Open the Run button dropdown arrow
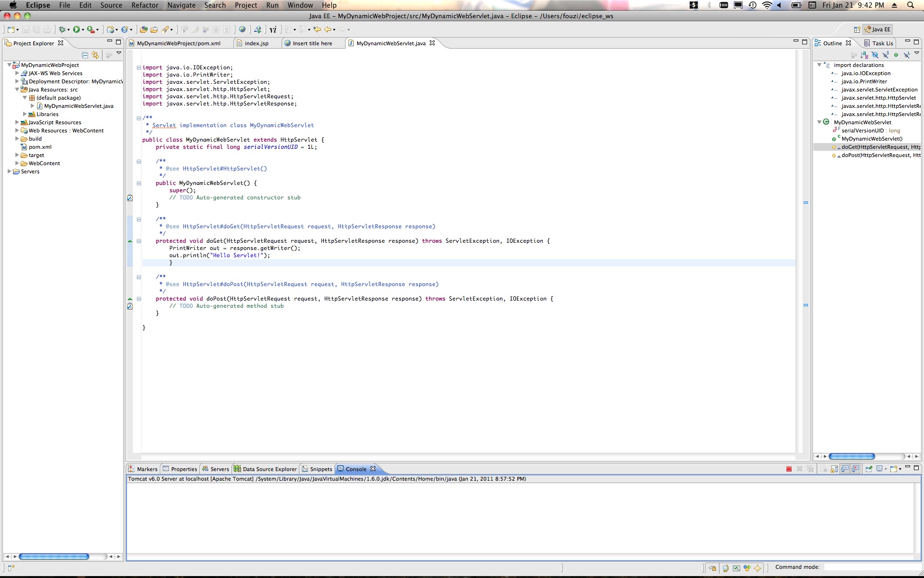This screenshot has width=924, height=578. (83, 30)
